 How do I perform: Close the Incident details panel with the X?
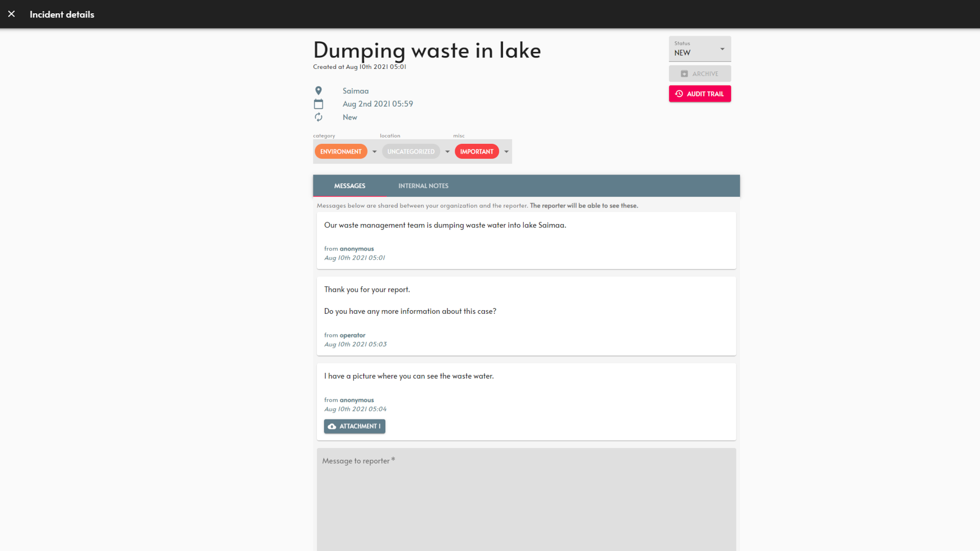(11, 14)
